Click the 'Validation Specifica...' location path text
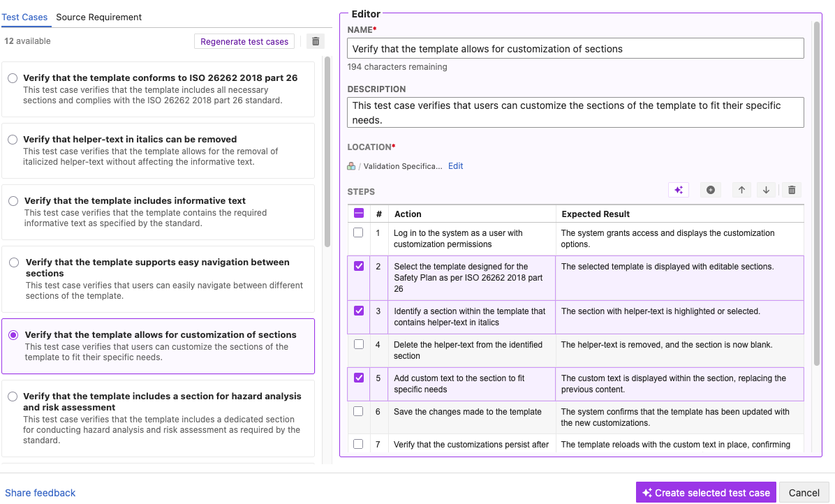The image size is (835, 504). [403, 166]
